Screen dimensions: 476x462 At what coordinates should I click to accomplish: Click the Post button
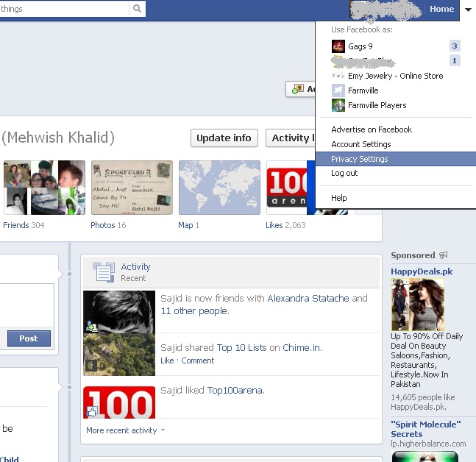29,338
